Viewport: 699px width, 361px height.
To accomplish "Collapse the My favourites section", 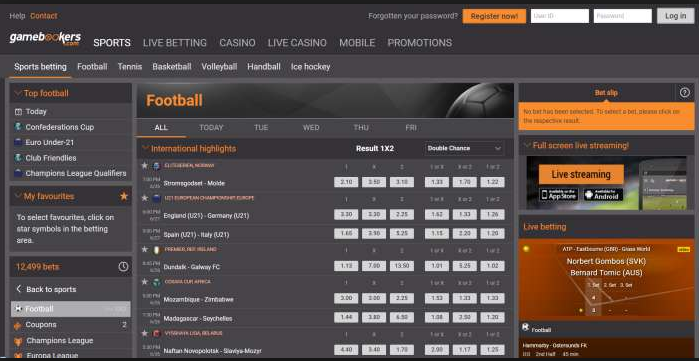I will (18, 196).
